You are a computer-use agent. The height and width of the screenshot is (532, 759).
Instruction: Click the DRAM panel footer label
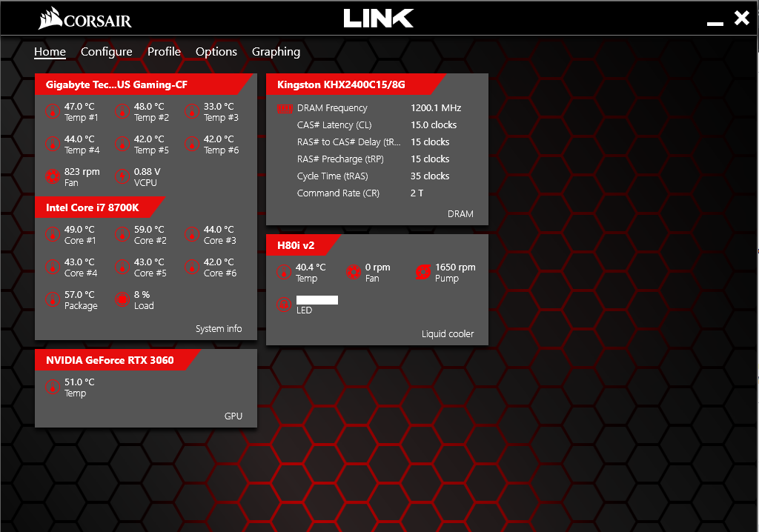pos(460,214)
